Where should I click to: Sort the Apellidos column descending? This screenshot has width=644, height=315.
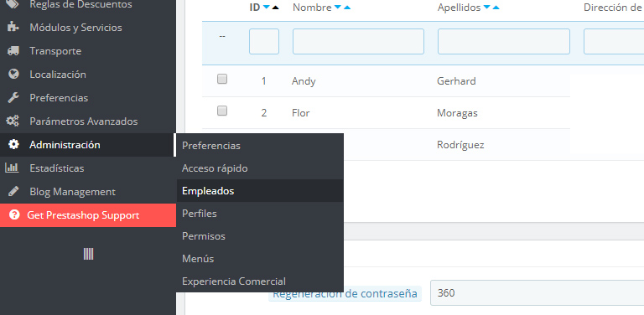[487, 8]
